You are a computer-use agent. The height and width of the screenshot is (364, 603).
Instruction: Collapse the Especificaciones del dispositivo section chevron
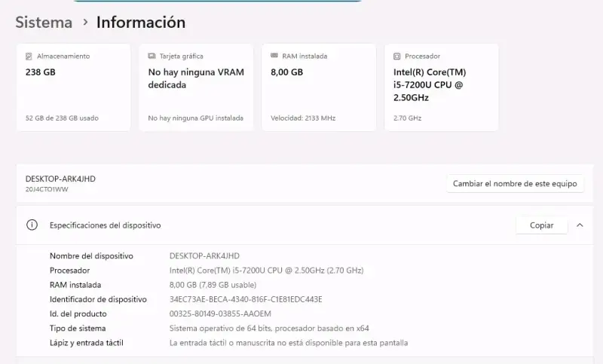(x=580, y=225)
